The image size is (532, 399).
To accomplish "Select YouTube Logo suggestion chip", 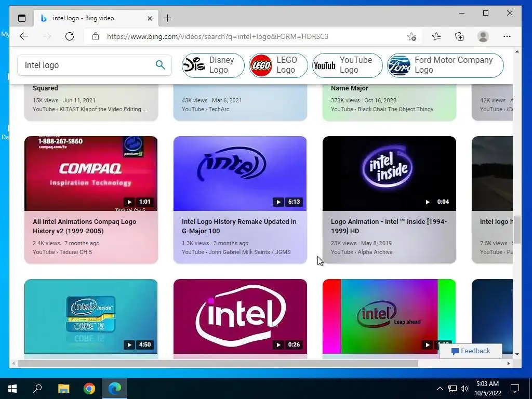I will 347,65.
